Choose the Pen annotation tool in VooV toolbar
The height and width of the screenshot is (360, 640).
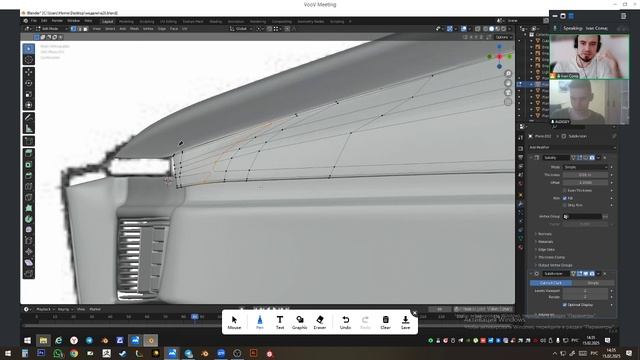[260, 322]
